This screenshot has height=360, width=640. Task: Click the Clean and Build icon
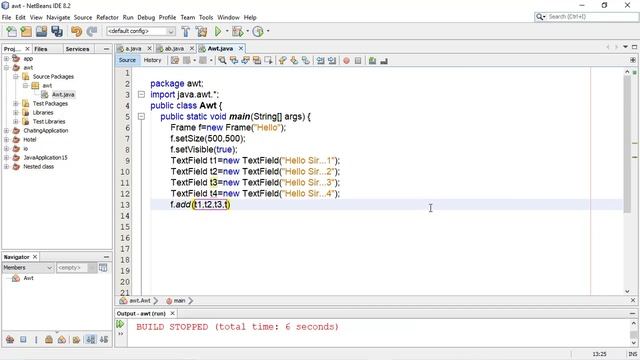[201, 31]
